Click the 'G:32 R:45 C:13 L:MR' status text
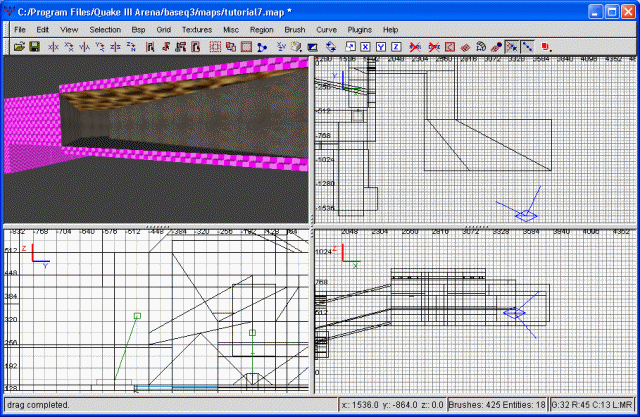Screen dimensions: 640x417 pos(591,405)
